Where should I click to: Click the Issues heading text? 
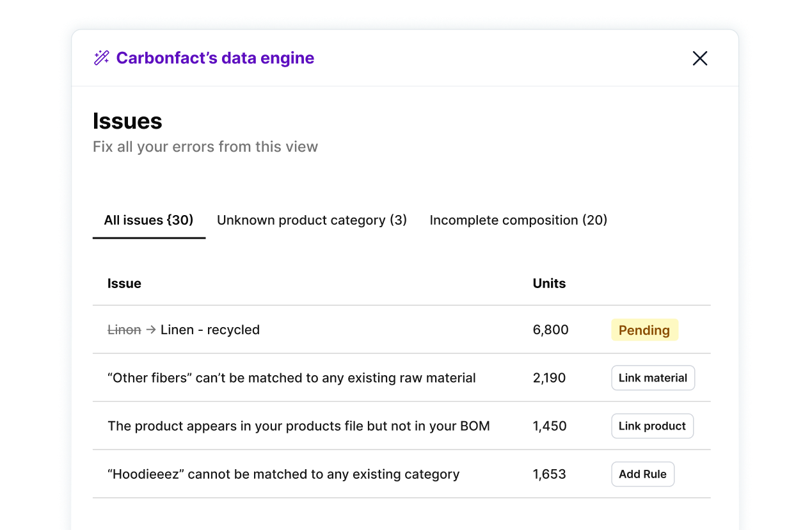tap(127, 121)
